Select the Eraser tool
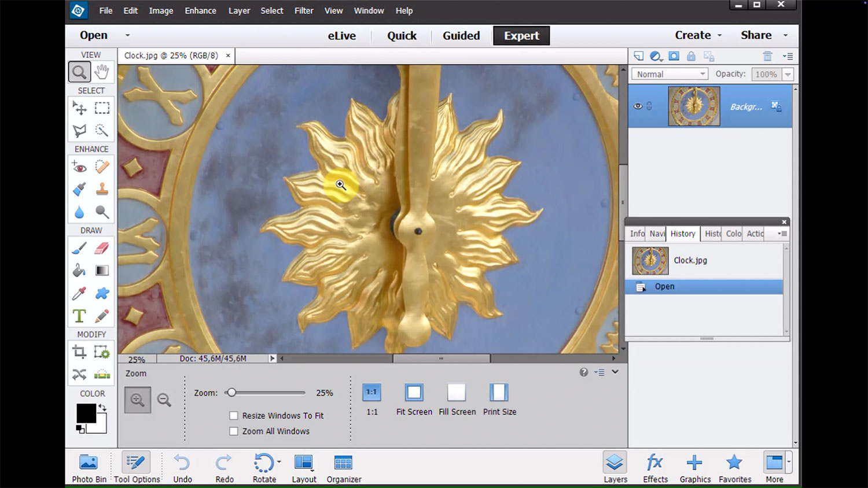 coord(101,248)
